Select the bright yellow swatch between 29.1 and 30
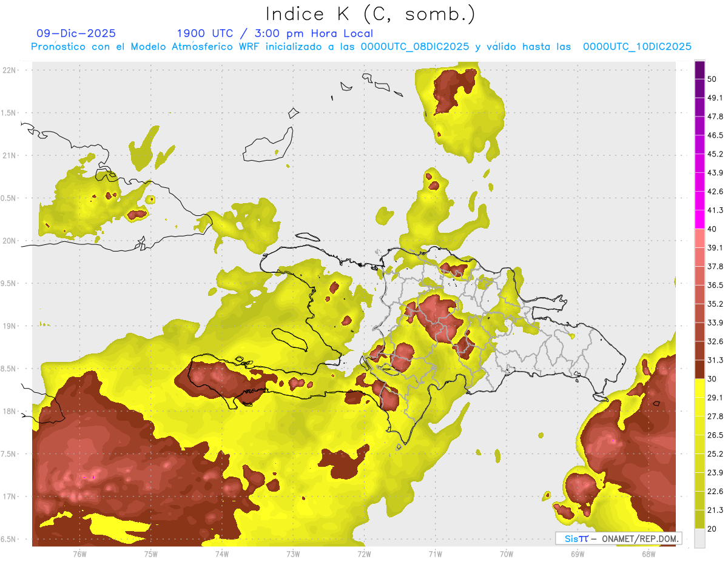This screenshot has height=562, width=728. point(699,388)
